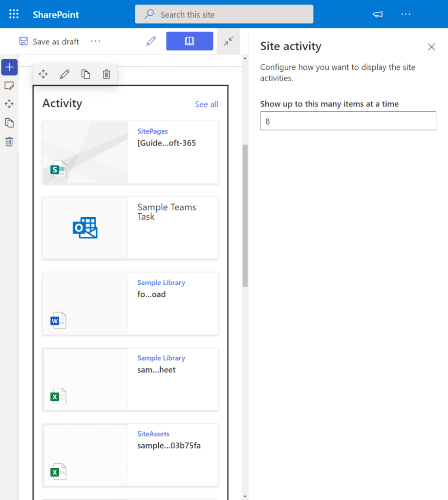Click the Excel icon on the sam...heet card
The width and height of the screenshot is (448, 500).
58,396
